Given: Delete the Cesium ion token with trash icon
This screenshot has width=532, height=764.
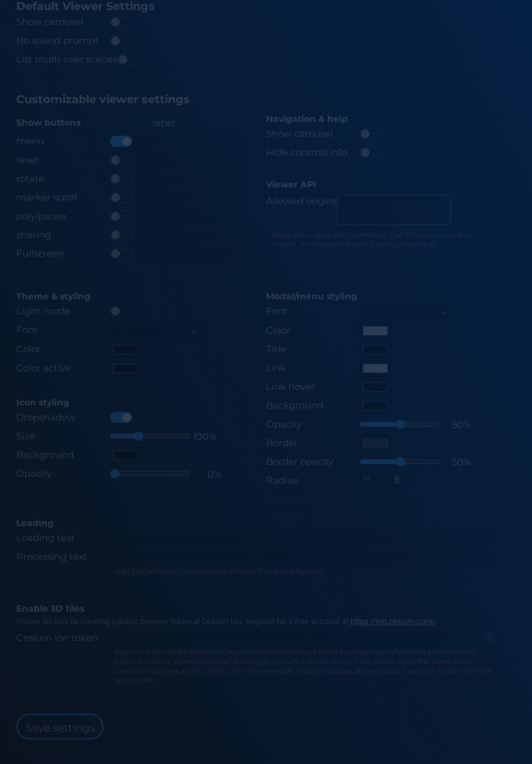Looking at the screenshot, I should [489, 638].
